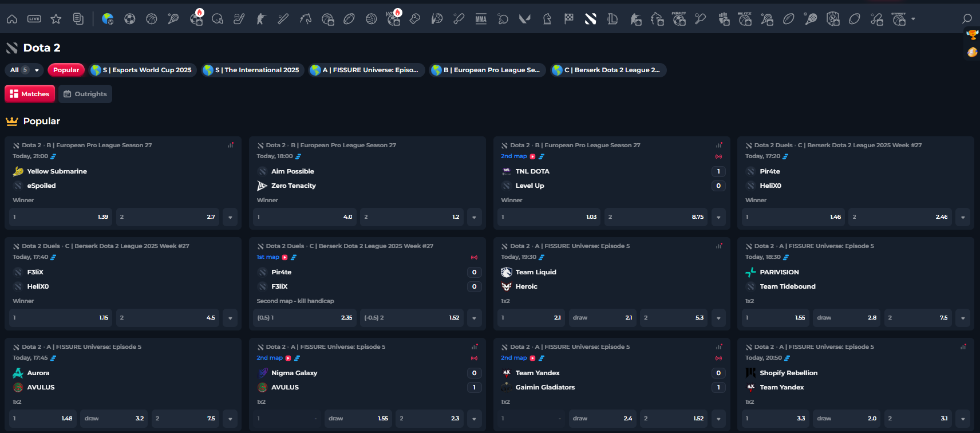
Task: Open the '1st map' link on Pir4te vs F3liX
Action: coord(268,257)
